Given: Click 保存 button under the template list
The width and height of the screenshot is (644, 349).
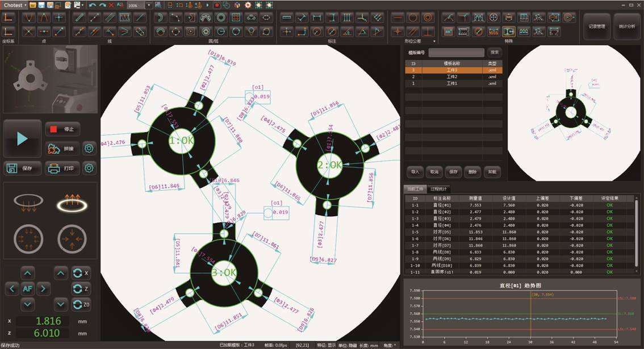Looking at the screenshot, I should coord(453,172).
